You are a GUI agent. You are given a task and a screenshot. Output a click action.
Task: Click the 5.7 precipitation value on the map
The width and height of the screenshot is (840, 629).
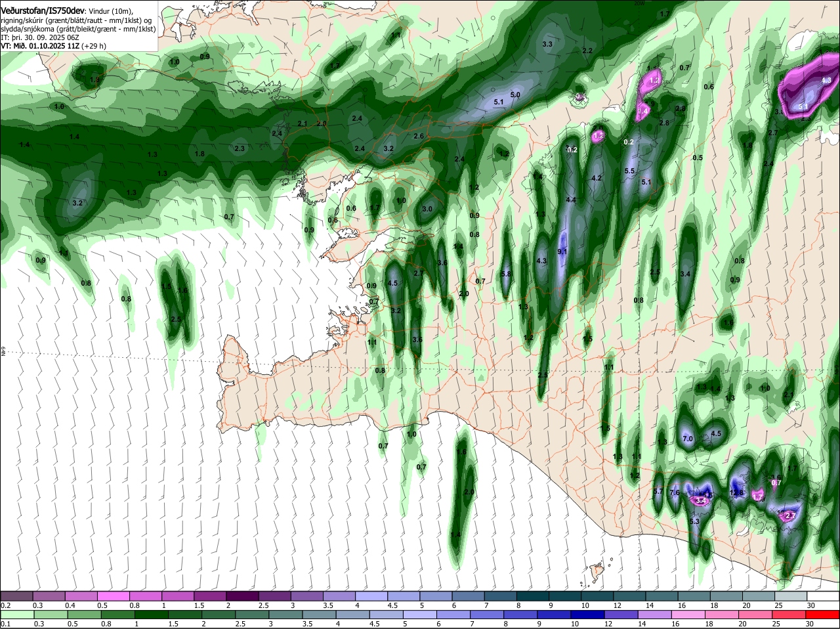[x=658, y=491]
